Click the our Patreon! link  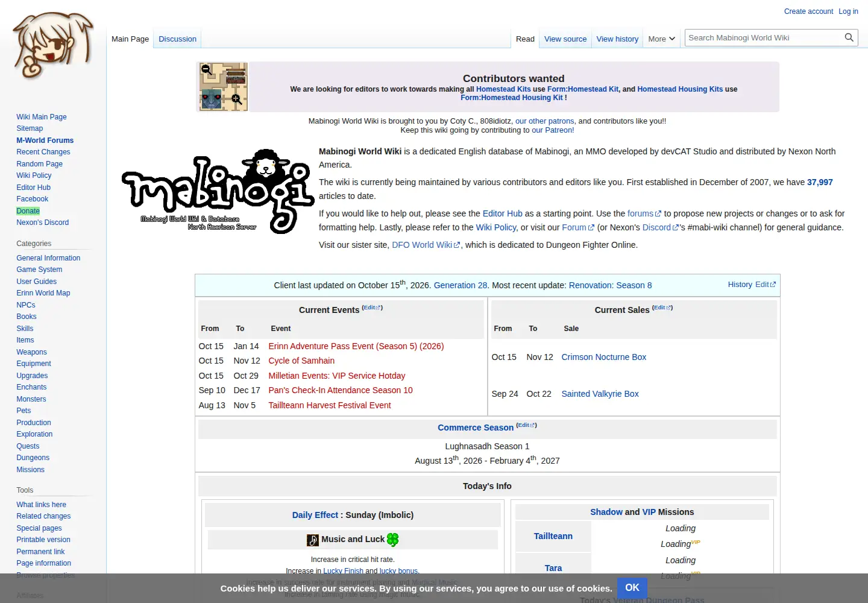click(x=553, y=130)
